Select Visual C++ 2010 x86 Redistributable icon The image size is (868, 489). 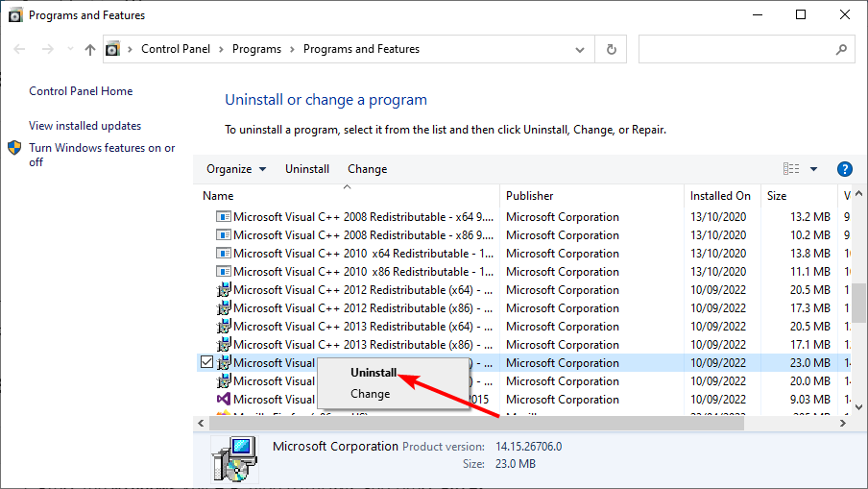click(x=223, y=271)
